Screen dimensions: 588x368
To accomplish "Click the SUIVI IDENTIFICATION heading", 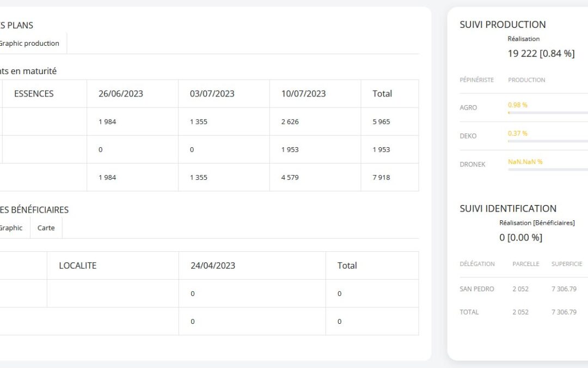I will pos(508,208).
